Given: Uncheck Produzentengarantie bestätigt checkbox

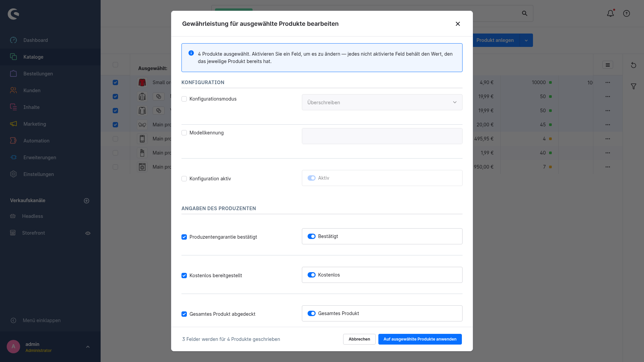Looking at the screenshot, I should [184, 237].
